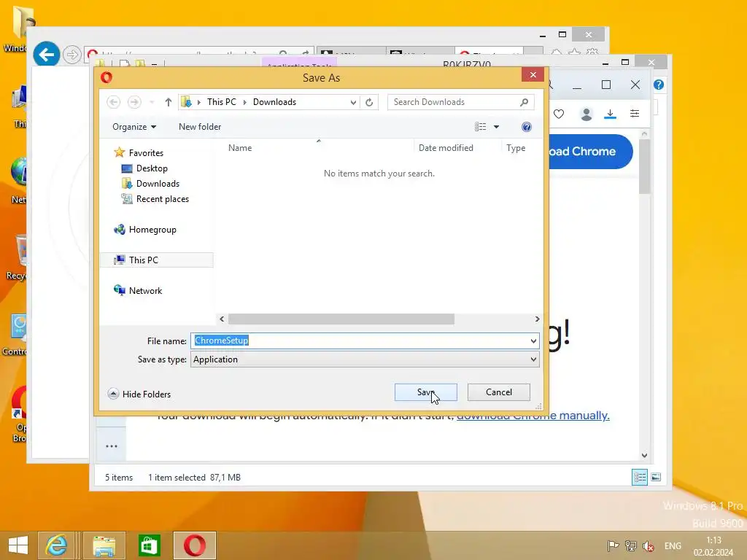Click the horizontal scrollbar in file list
The width and height of the screenshot is (747, 560).
pyautogui.click(x=341, y=319)
